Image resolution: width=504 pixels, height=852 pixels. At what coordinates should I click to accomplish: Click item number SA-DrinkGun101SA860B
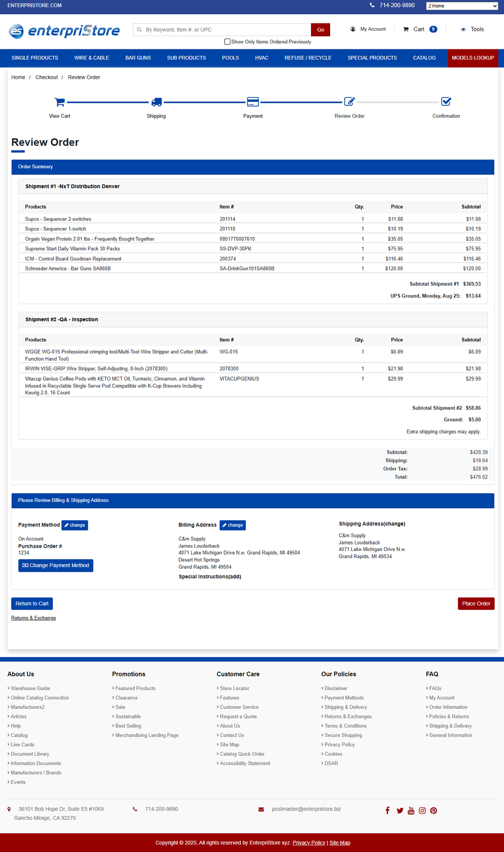[247, 269]
